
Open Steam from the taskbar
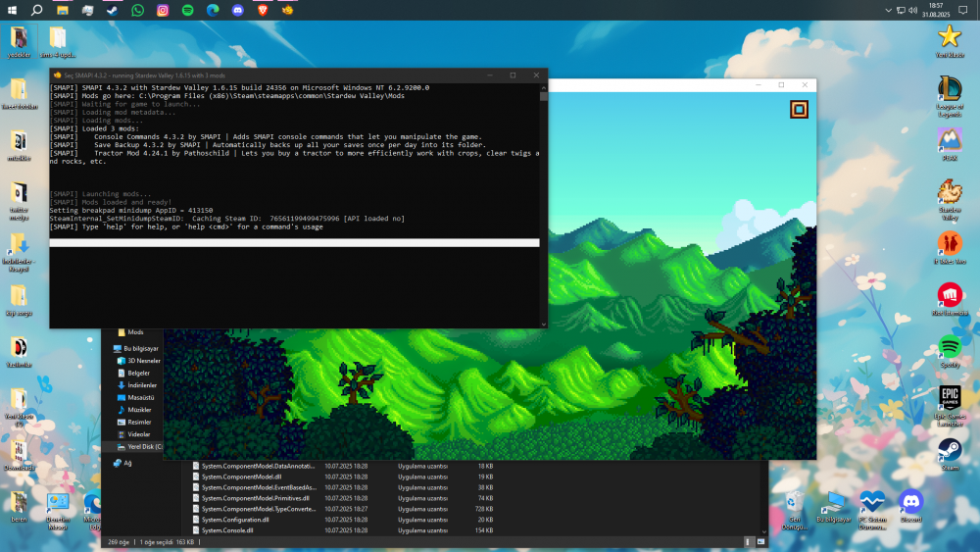point(113,10)
